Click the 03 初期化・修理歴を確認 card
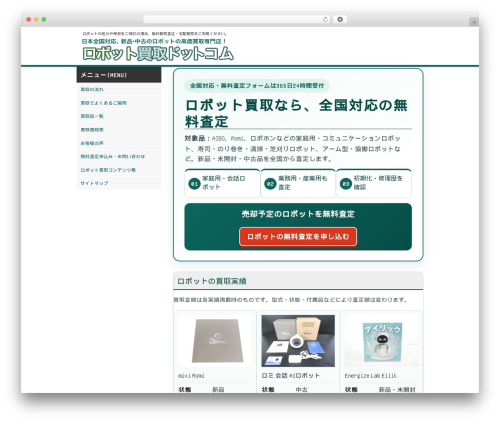 [x=374, y=183]
